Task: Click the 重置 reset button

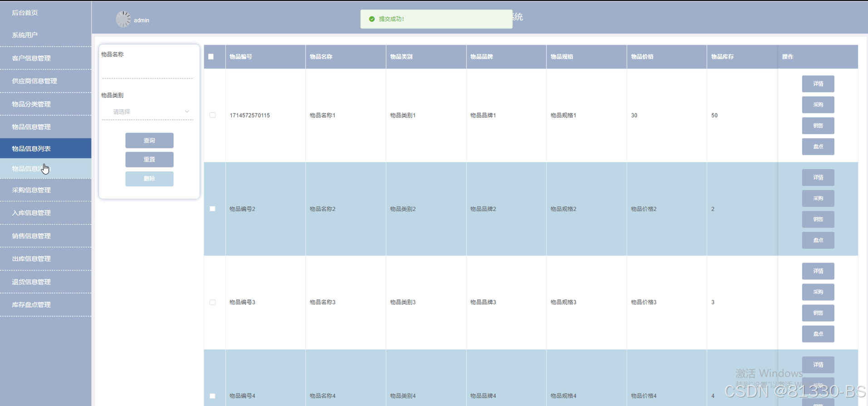Action: [149, 160]
